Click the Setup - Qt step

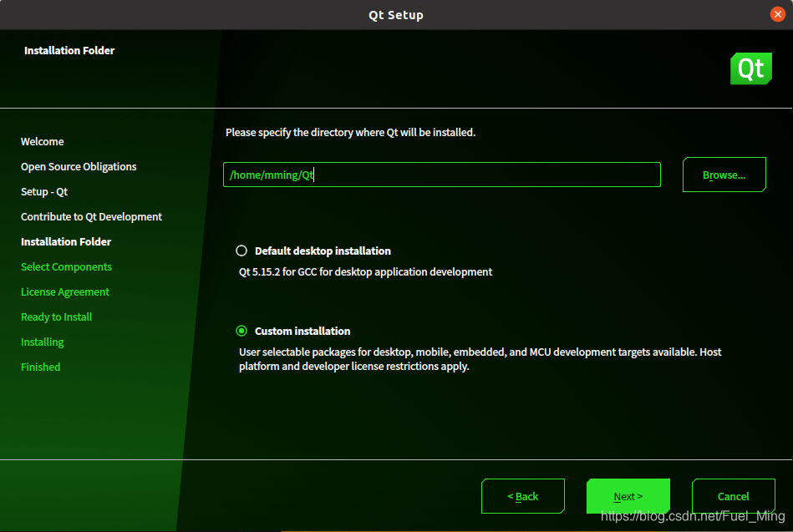pyautogui.click(x=44, y=191)
